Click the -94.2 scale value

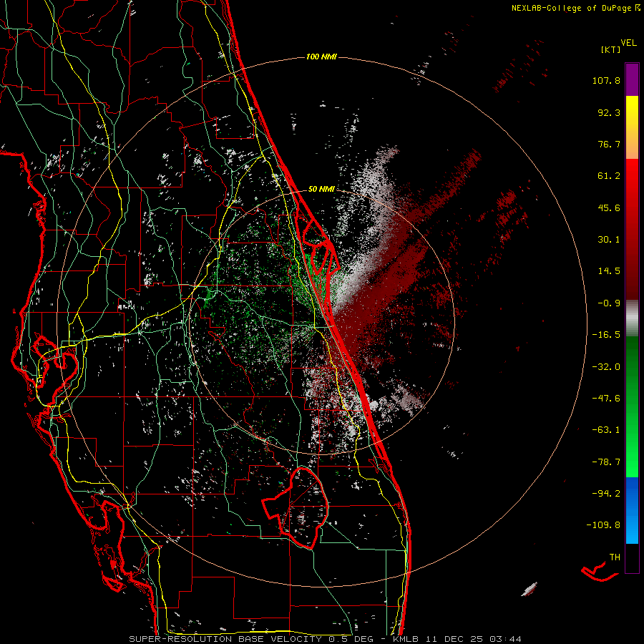(606, 493)
